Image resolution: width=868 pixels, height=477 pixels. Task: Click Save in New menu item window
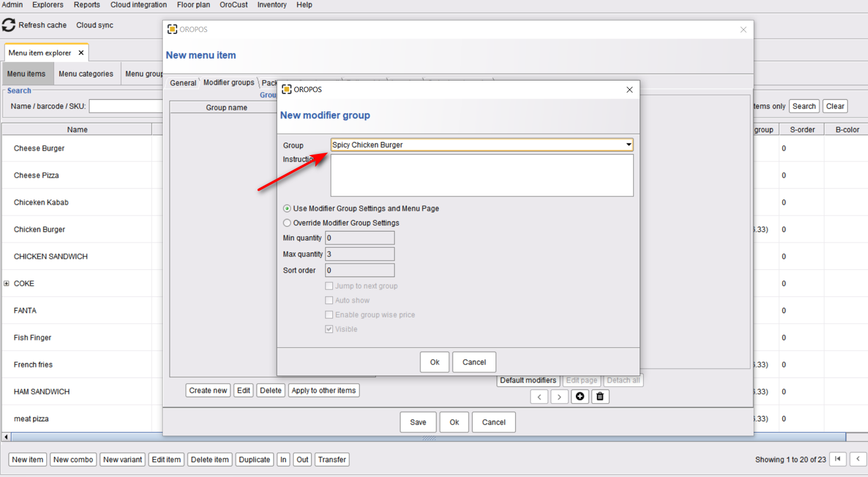[418, 422]
